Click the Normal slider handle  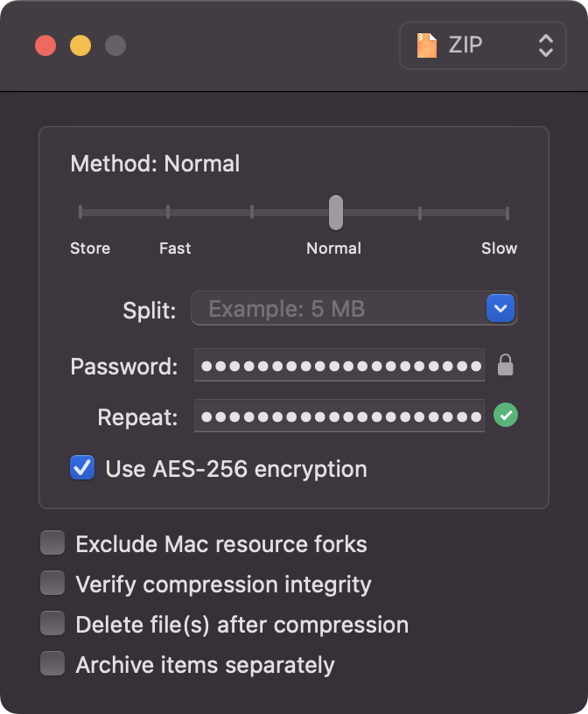pyautogui.click(x=335, y=212)
